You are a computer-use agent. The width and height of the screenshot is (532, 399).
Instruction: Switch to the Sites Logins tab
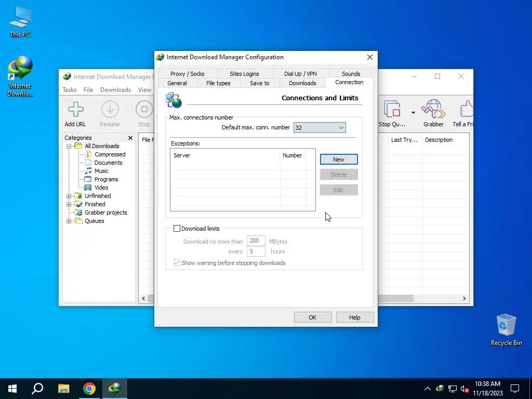coord(244,74)
